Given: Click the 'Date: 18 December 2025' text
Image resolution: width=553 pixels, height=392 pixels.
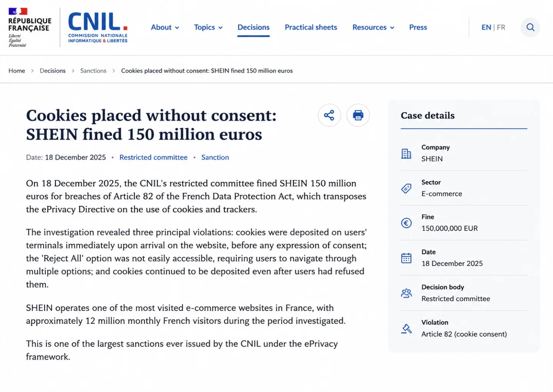Looking at the screenshot, I should (x=66, y=157).
